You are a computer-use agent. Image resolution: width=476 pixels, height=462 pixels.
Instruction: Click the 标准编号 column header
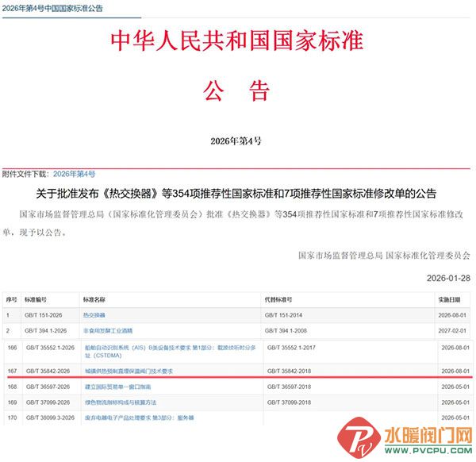[36, 300]
